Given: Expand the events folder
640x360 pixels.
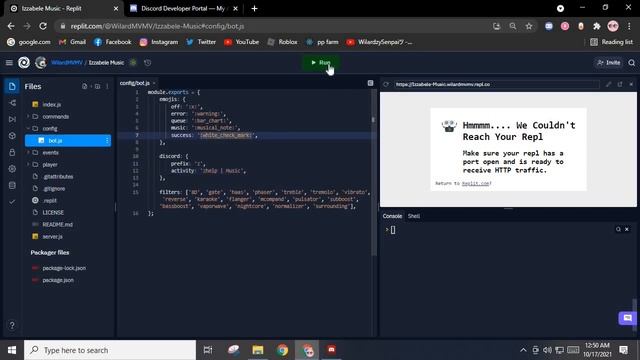Looking at the screenshot, I should [51, 153].
